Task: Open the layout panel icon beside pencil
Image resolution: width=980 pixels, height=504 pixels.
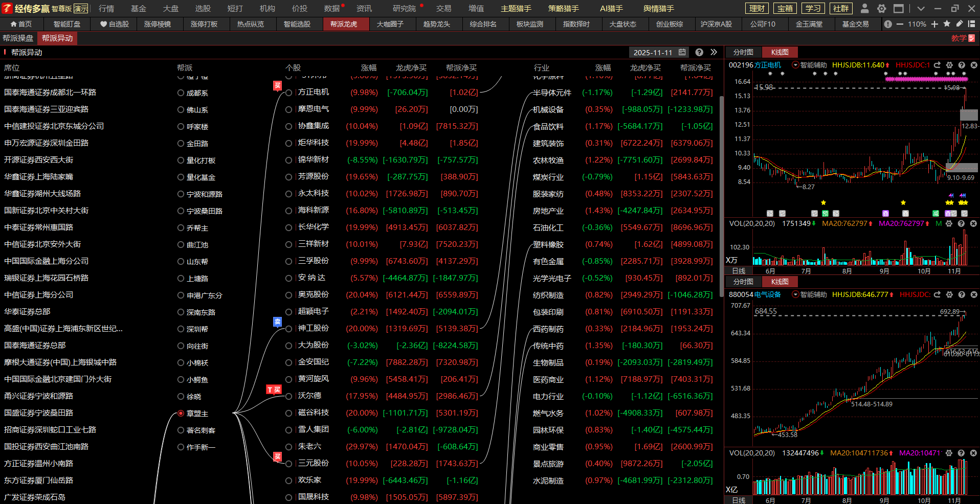Action: [x=971, y=24]
